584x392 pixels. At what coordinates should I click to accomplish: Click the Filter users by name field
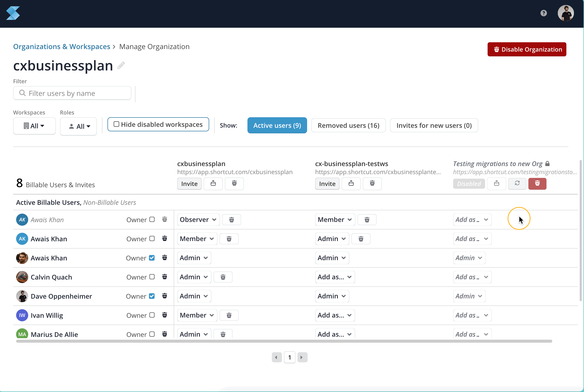tap(72, 93)
